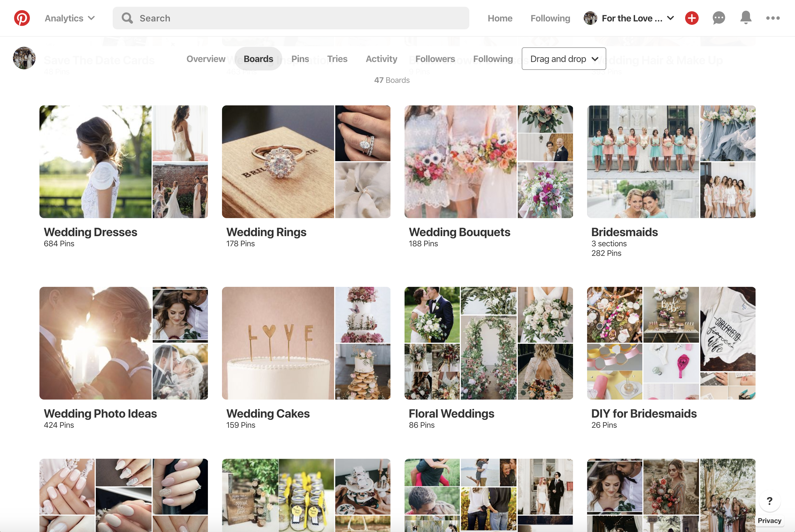Viewport: 795px width, 532px height.
Task: Click the profile picture beside Overview tab
Action: click(x=24, y=58)
